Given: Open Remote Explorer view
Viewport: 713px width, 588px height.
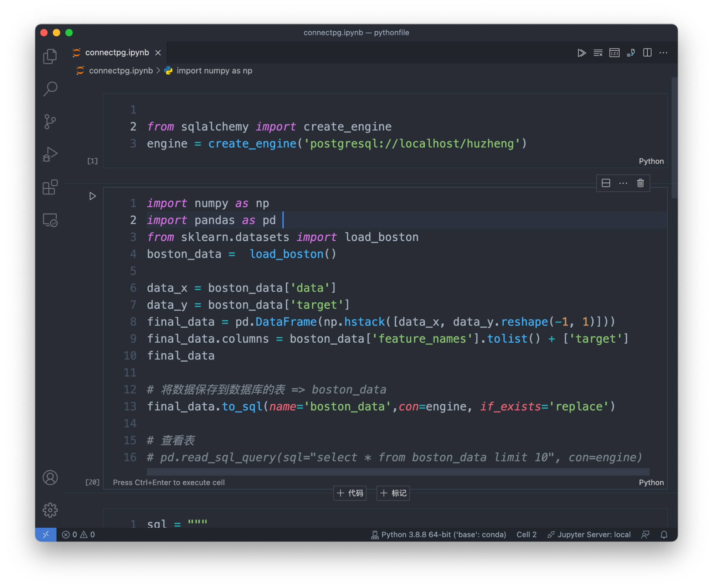Looking at the screenshot, I should tap(50, 220).
